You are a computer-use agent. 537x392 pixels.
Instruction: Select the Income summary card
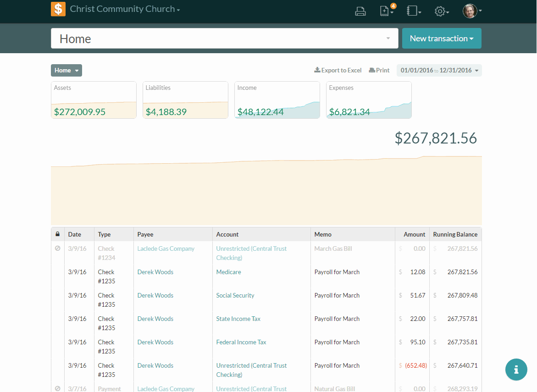277,100
